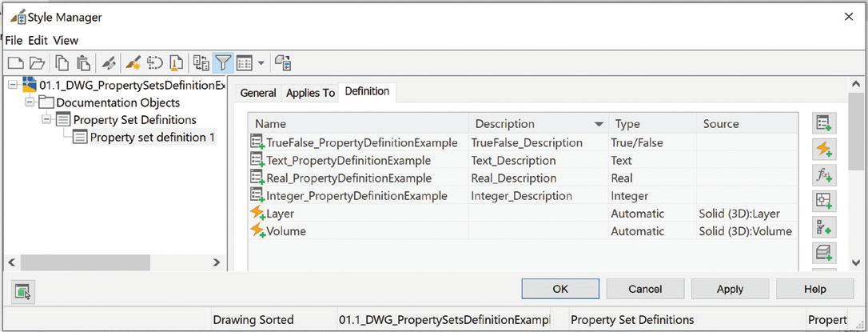Select the Volume property row
Viewport: 868px width, 332px height.
pos(524,231)
